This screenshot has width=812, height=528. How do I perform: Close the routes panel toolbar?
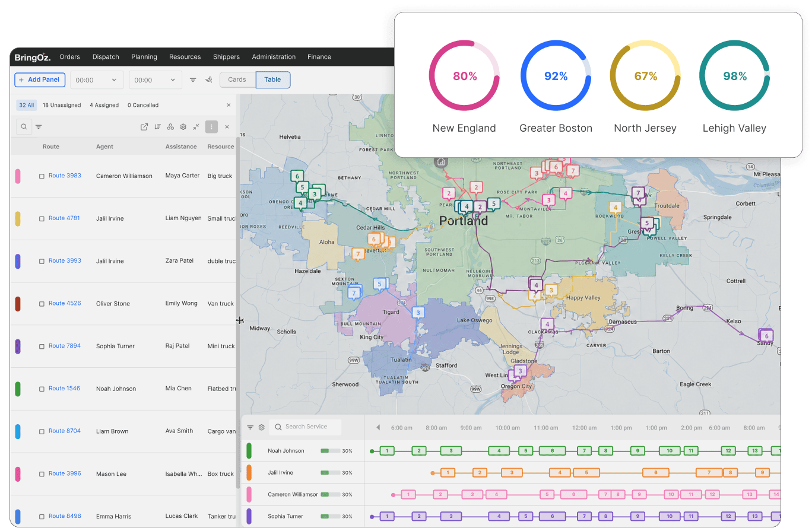227,126
